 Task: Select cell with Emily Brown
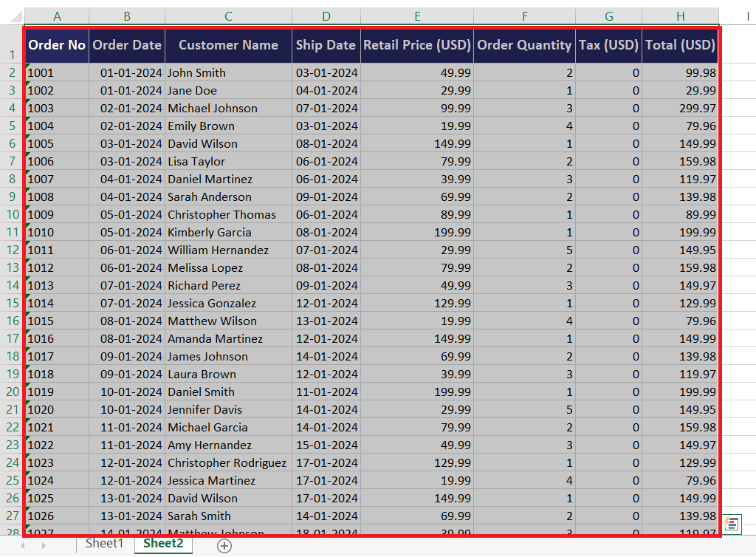tap(229, 126)
